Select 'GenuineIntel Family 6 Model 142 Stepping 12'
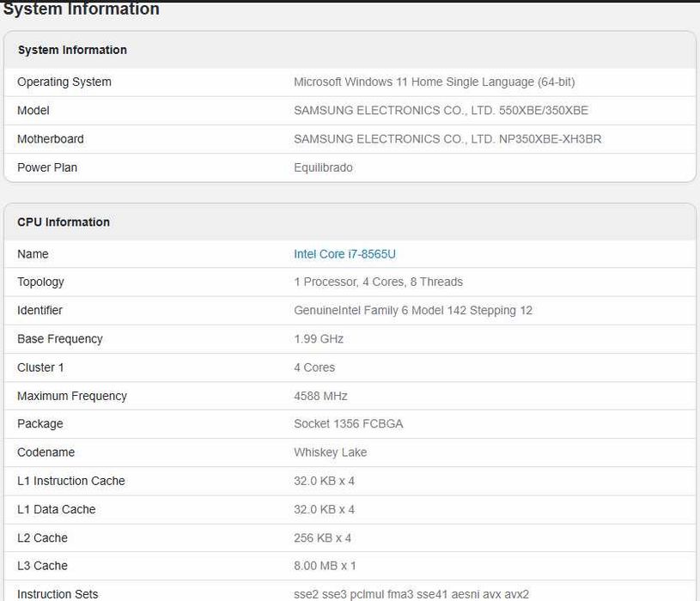700x601 pixels. point(413,311)
